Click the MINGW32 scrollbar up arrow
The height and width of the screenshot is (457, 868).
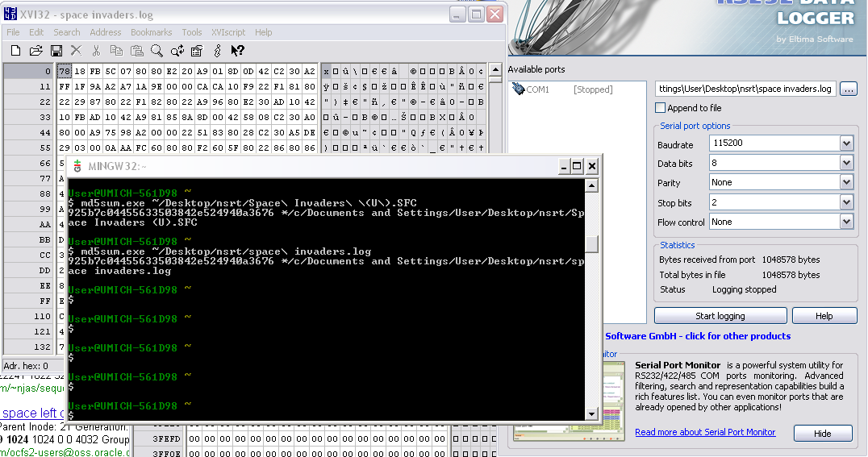click(591, 185)
